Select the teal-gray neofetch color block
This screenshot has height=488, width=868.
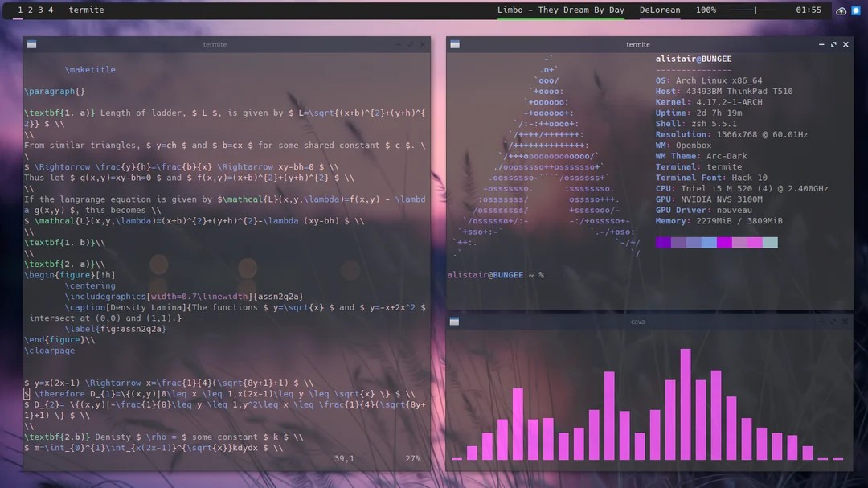[770, 242]
